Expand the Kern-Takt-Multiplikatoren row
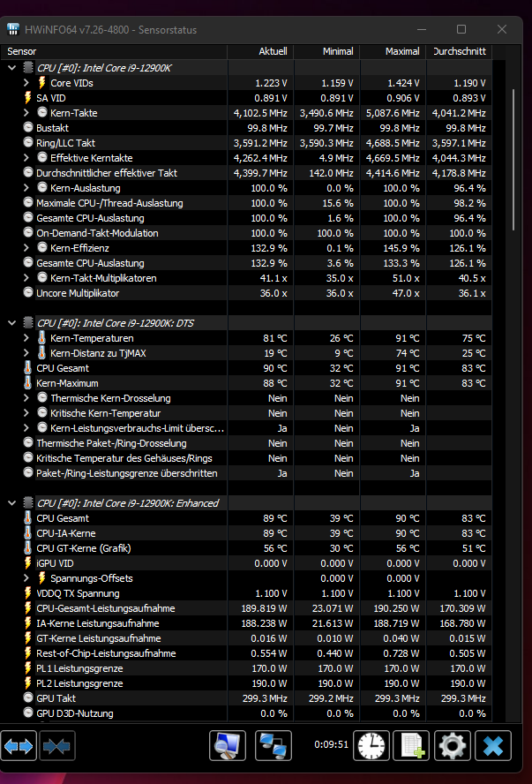The width and height of the screenshot is (532, 784). pyautogui.click(x=26, y=277)
